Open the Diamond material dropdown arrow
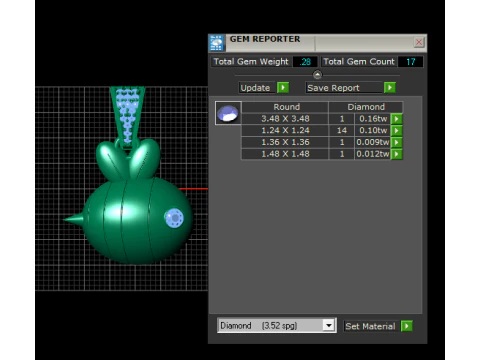Screen dimensions: 480x360 pyautogui.click(x=329, y=325)
